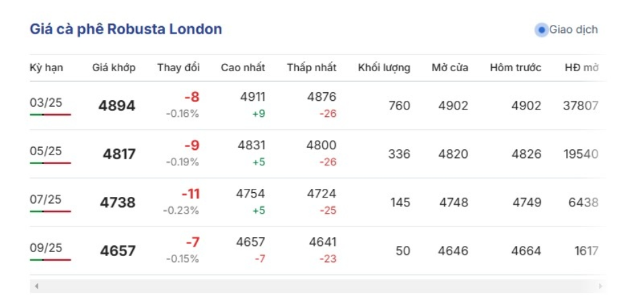Sort by the Giá khớp column header
Screen dimensions: 644x295
pyautogui.click(x=114, y=68)
